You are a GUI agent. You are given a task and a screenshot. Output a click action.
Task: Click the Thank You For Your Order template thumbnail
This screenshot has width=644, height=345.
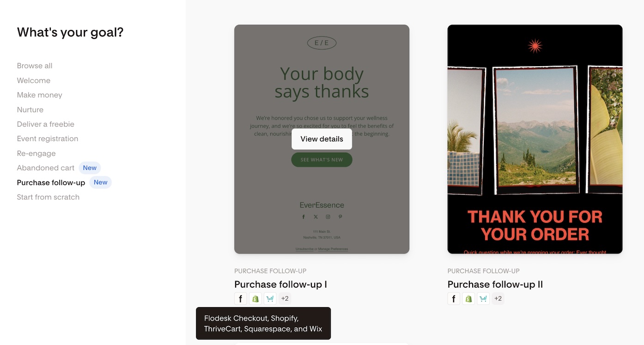click(x=535, y=139)
